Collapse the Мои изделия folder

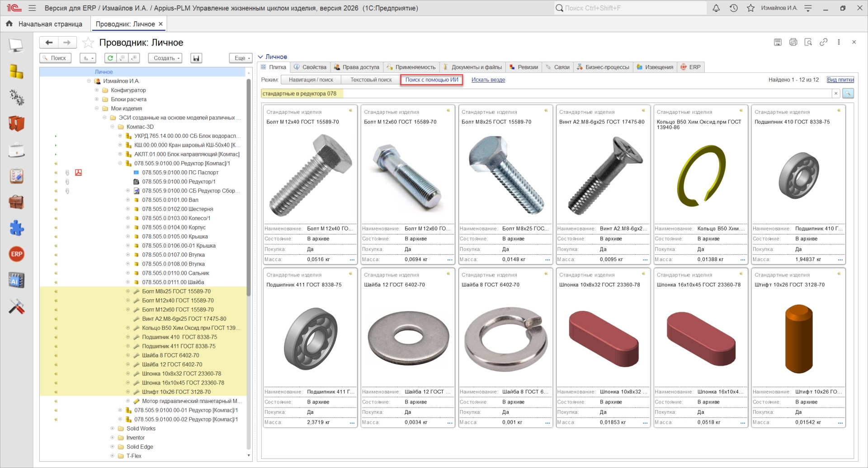97,108
